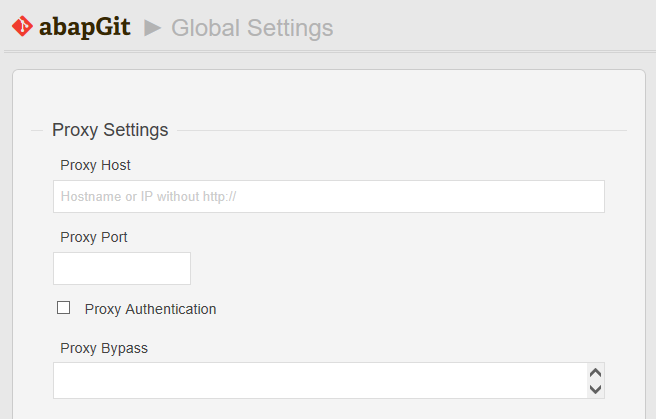
Task: Click the red abapGit diamond logo icon
Action: click(22, 26)
